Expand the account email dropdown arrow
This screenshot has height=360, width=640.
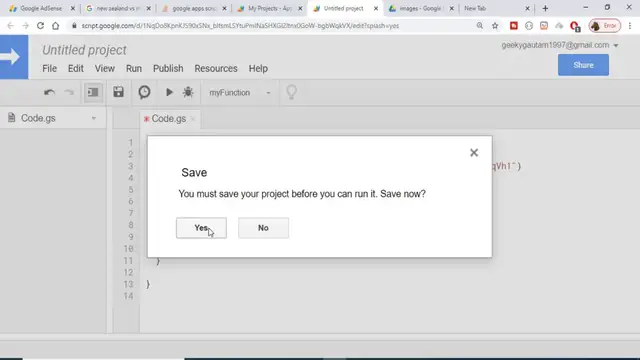(616, 45)
